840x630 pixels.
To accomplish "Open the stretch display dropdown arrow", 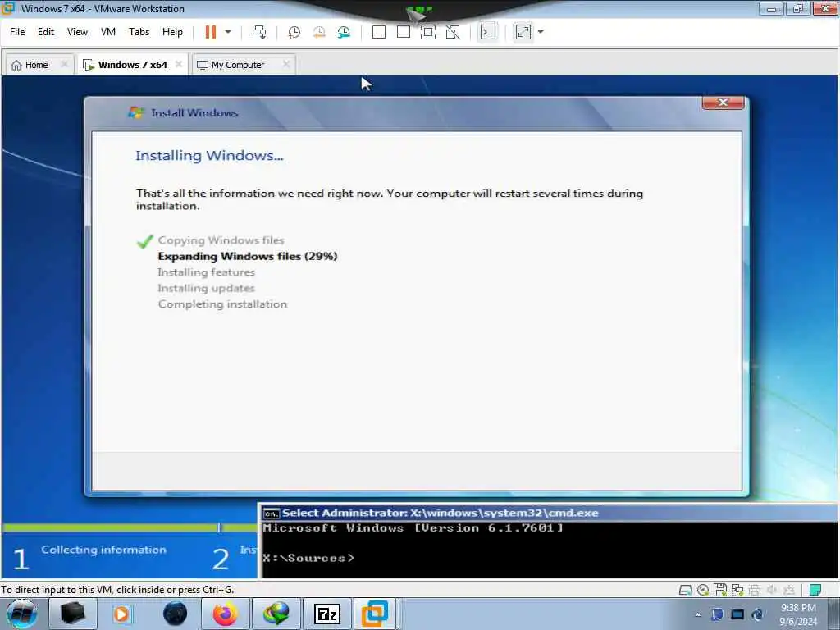I will point(541,32).
